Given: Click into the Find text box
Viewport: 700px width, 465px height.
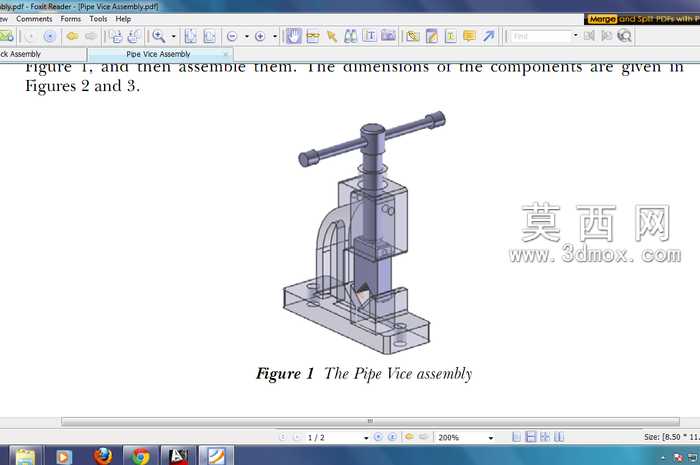Looking at the screenshot, I should [x=541, y=36].
